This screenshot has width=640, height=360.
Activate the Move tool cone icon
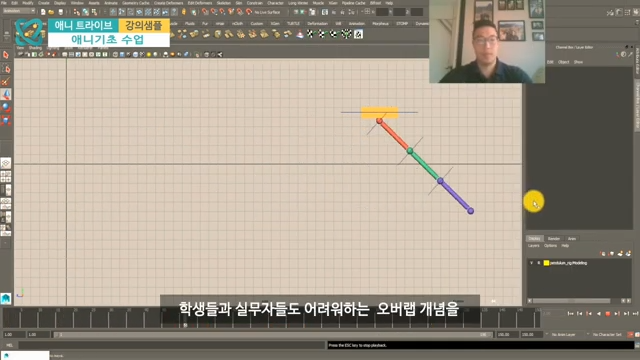[6, 95]
